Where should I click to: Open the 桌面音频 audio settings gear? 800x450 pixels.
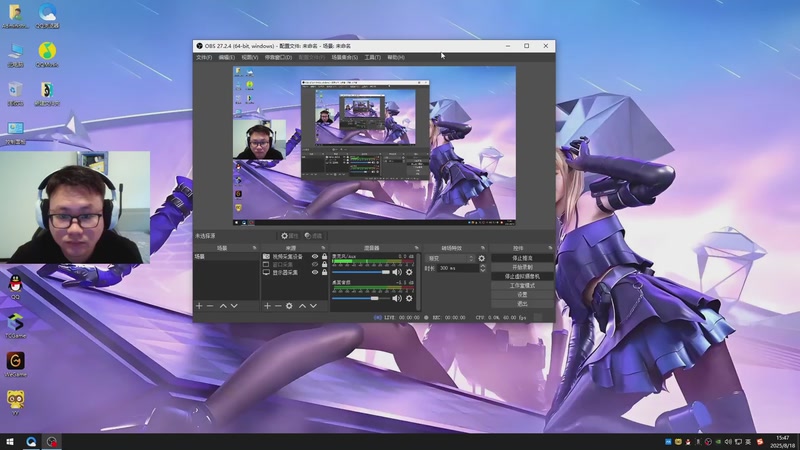[x=409, y=298]
